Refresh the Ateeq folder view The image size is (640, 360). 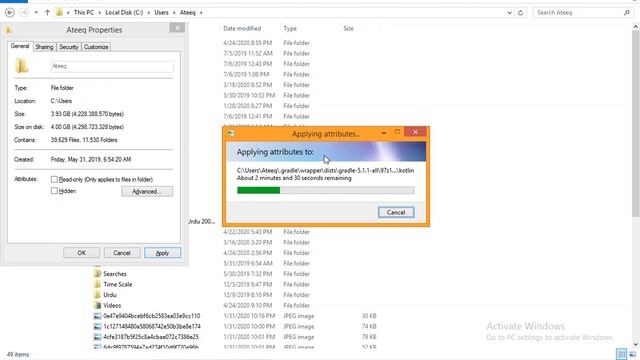[520, 13]
